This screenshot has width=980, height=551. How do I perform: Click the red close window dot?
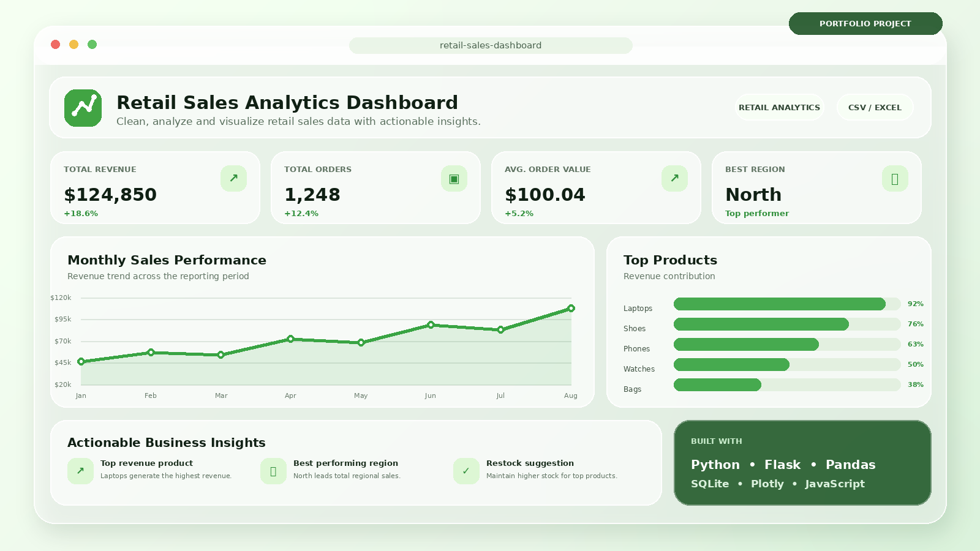click(56, 44)
